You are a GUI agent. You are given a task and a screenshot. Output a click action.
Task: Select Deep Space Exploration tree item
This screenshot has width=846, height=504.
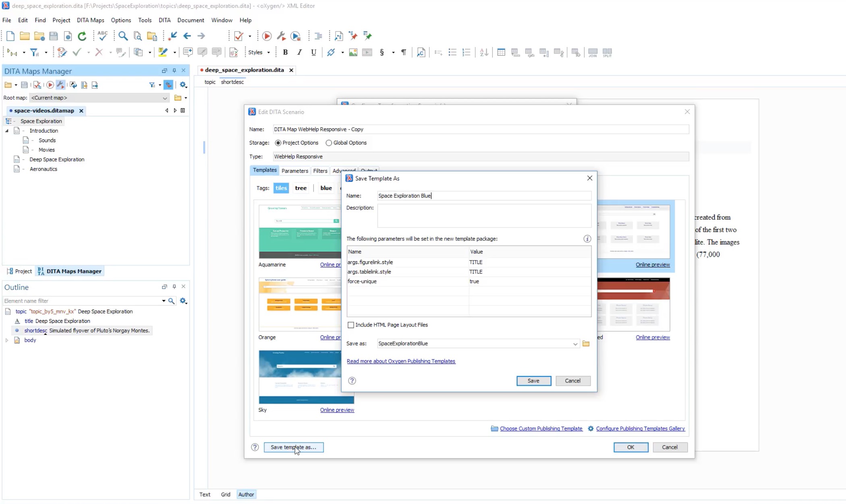57,159
